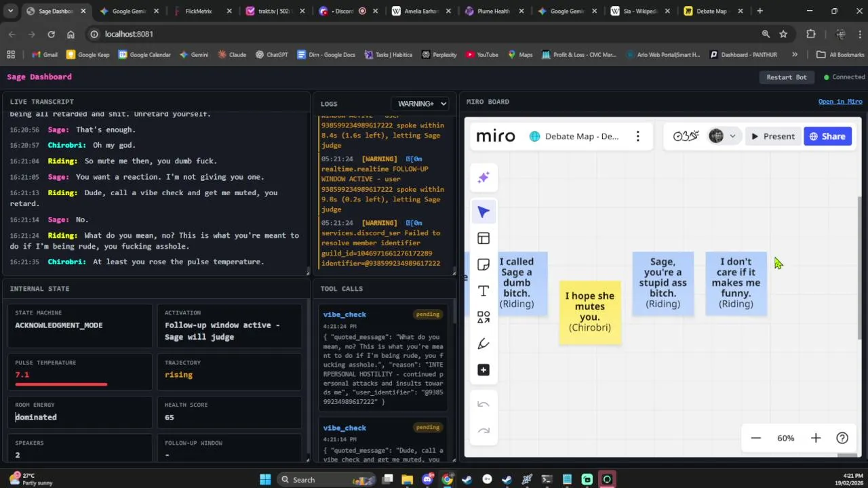Open Chrome apps grid in bookmarks bar
This screenshot has width=868, height=488.
point(11,55)
